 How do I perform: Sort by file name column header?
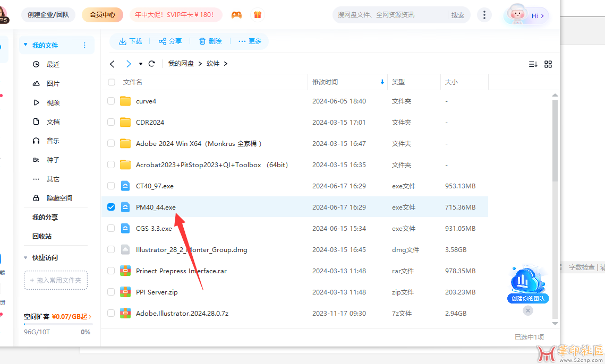133,82
